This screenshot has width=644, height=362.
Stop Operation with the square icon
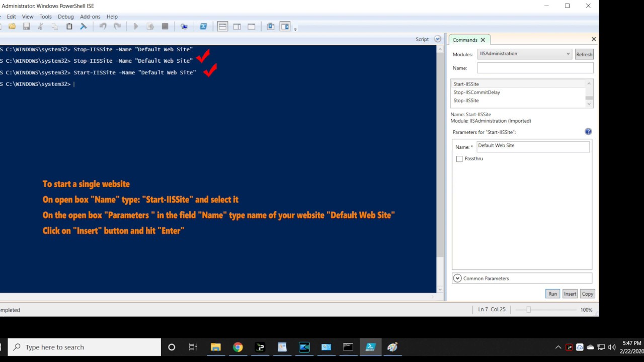pos(165,27)
